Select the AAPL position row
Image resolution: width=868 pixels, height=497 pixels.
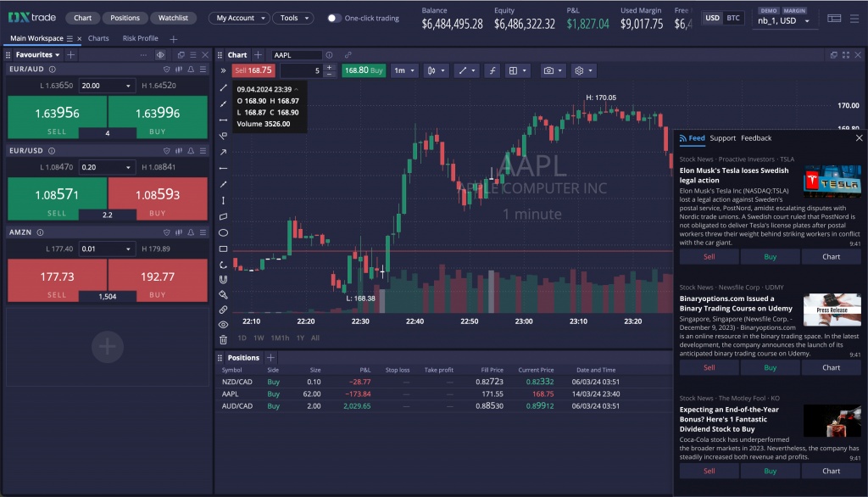click(443, 394)
